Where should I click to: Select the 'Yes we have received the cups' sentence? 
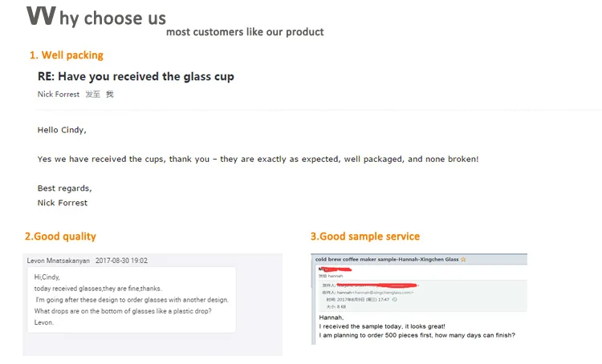(258, 160)
